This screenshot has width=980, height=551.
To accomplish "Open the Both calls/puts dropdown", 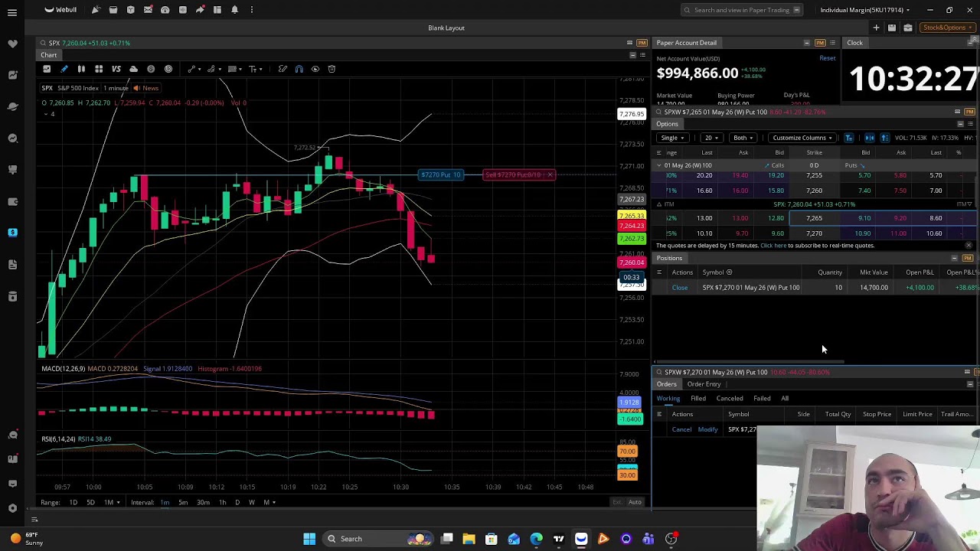I will [x=743, y=138].
